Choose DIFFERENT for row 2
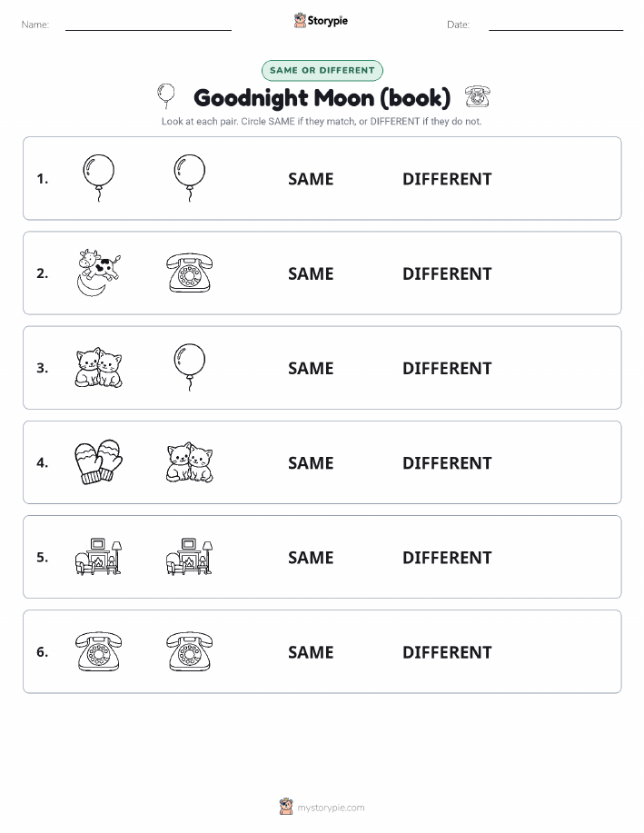 pos(447,273)
